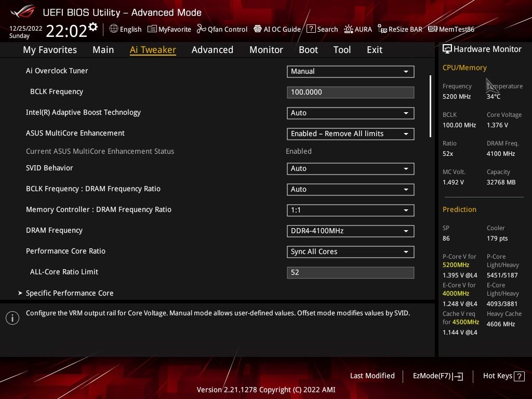Click the Heavy Cache 4606 MHz value
Screen dimensions: 532x399
(x=501, y=324)
